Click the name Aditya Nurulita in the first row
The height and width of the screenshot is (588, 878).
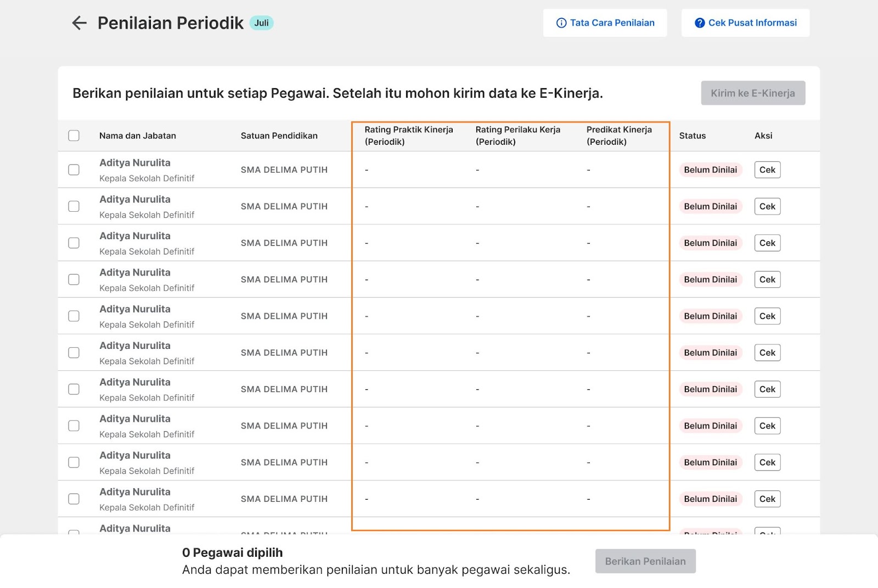(x=135, y=163)
